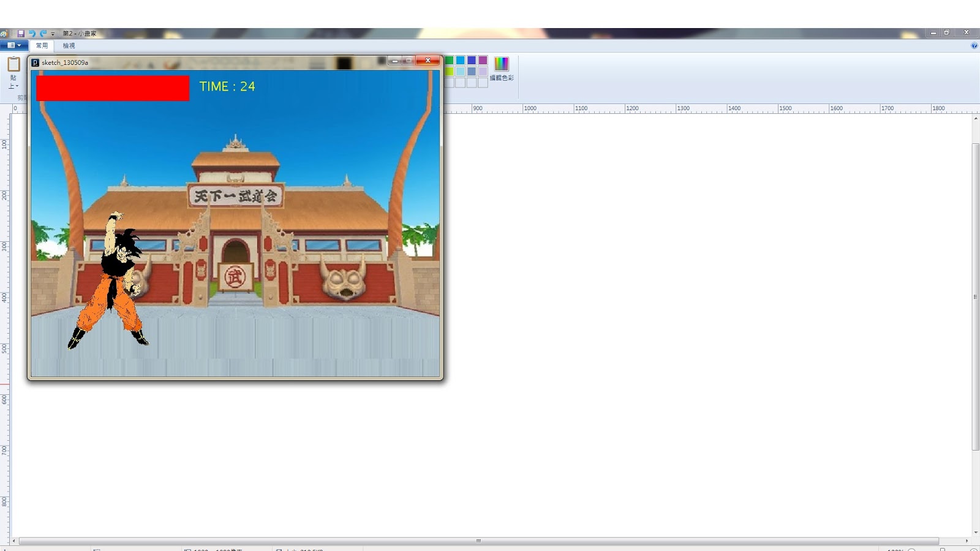
Task: Click the vertical scrollbar up arrow in Paint
Action: (975, 118)
